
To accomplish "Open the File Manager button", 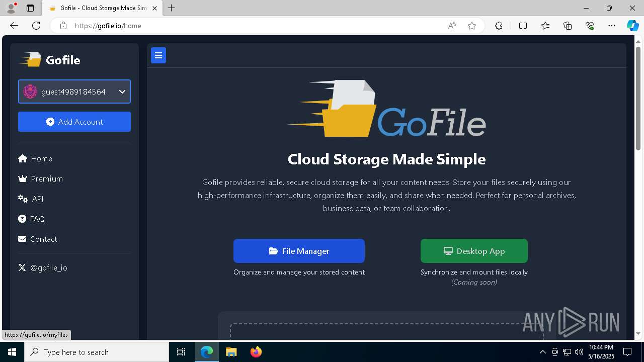I will pos(299,251).
